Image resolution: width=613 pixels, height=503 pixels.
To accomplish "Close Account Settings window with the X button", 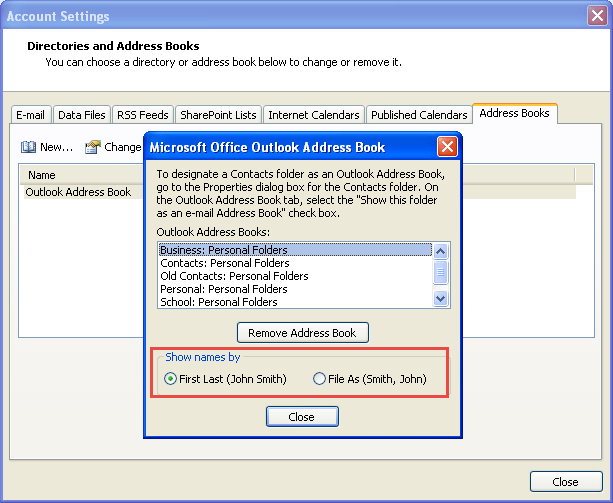I will 597,16.
